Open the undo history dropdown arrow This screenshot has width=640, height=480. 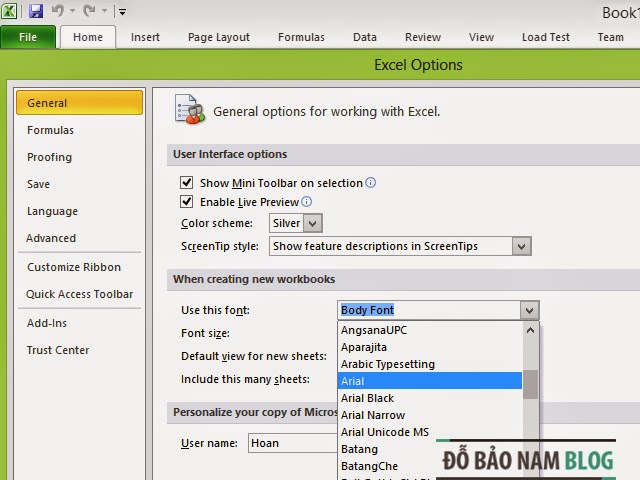pos(72,11)
